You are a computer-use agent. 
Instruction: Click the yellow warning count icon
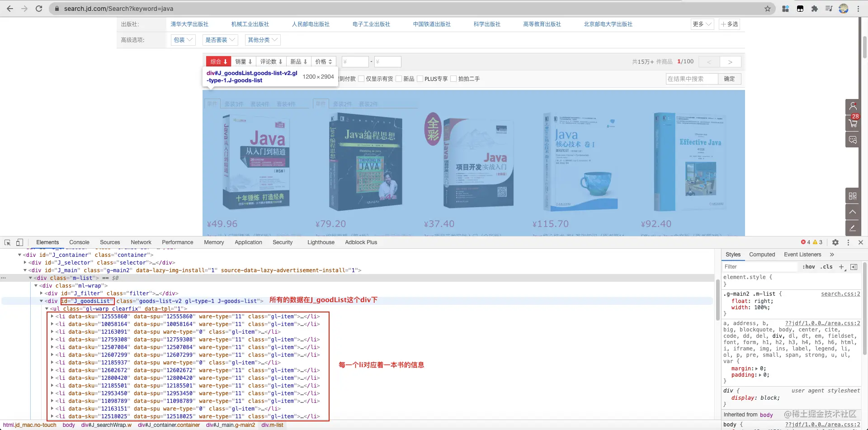pyautogui.click(x=816, y=242)
